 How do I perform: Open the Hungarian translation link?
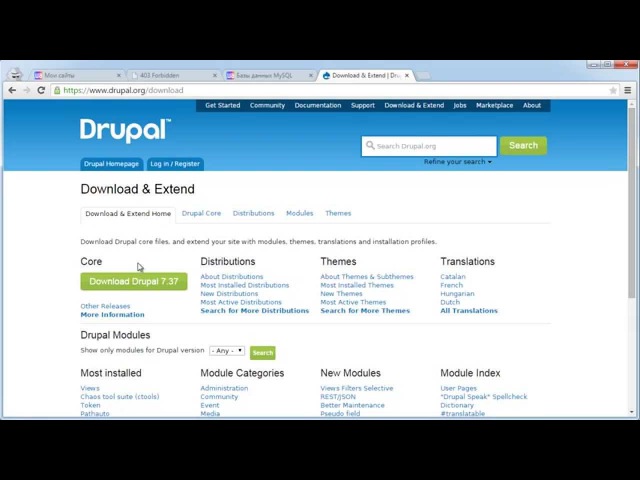[457, 294]
